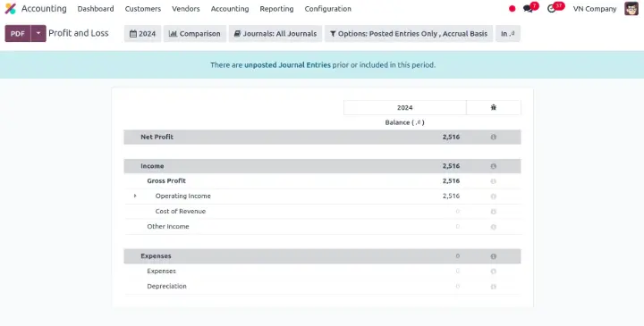This screenshot has height=326, width=644.
Task: Click the info icon on Income row
Action: click(493, 166)
